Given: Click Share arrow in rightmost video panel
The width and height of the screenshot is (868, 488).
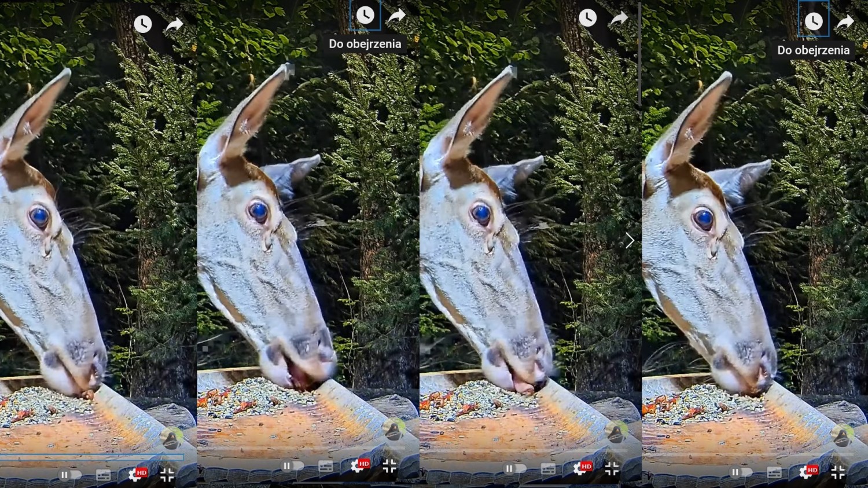Looking at the screenshot, I should pos(845,22).
